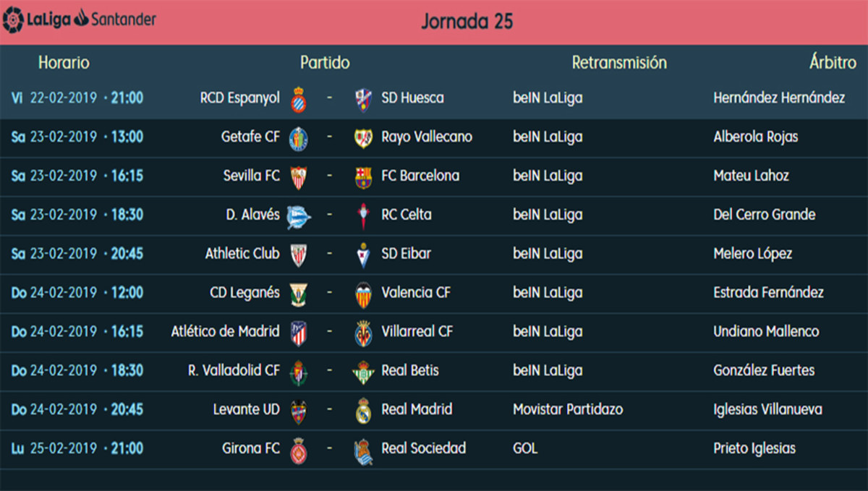Click the Valencia CF bat crest
868x491 pixels.
(363, 294)
